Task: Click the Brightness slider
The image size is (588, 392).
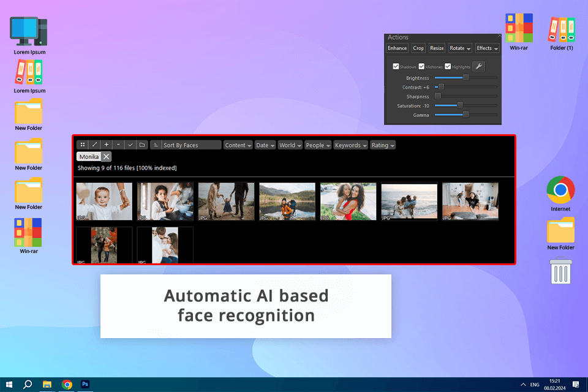Action: pyautogui.click(x=466, y=78)
